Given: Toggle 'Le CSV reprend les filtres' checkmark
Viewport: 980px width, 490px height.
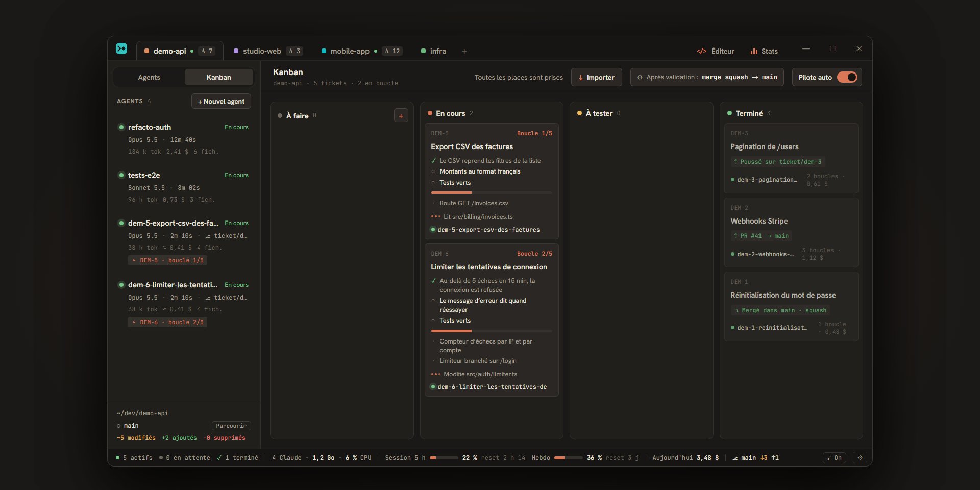Looking at the screenshot, I should click(433, 160).
